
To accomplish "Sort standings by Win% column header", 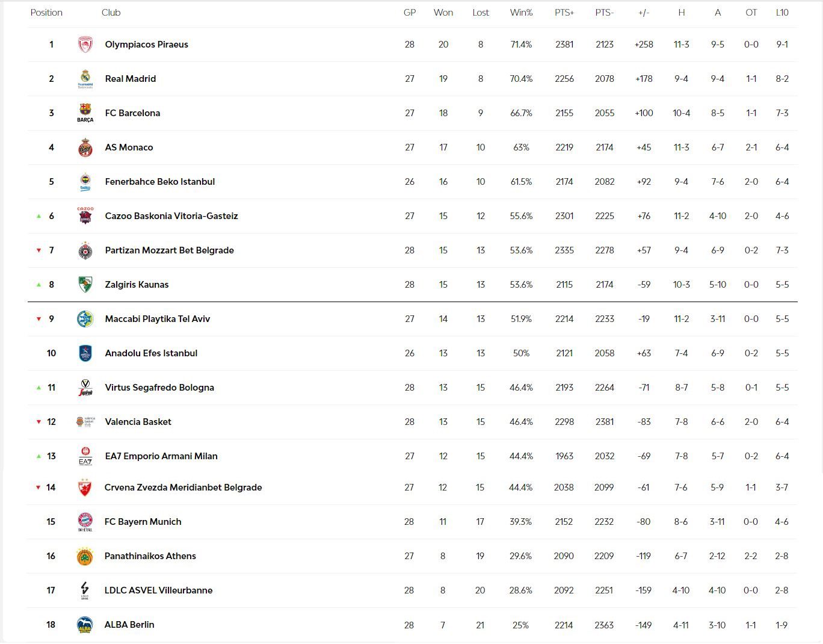I will [x=521, y=13].
